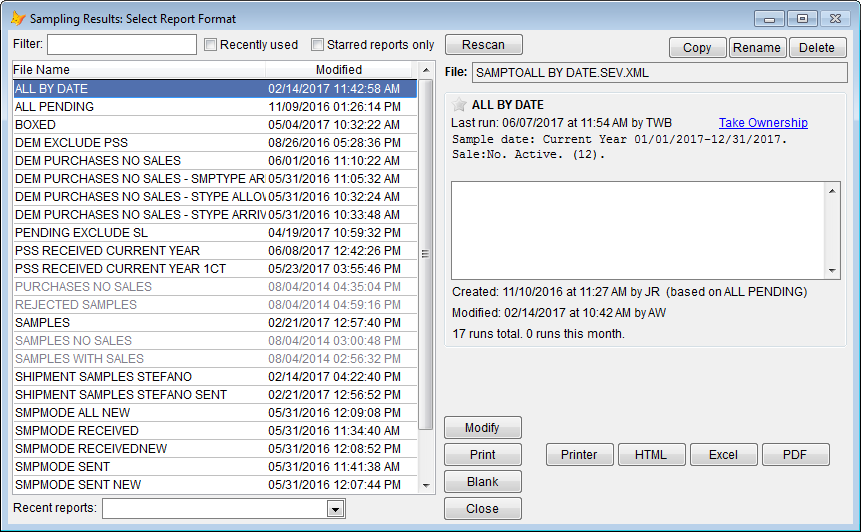Image resolution: width=861 pixels, height=532 pixels.
Task: Select SHIPMENT SAMPLES STEFANO dated 02/14/2017
Action: (x=215, y=377)
